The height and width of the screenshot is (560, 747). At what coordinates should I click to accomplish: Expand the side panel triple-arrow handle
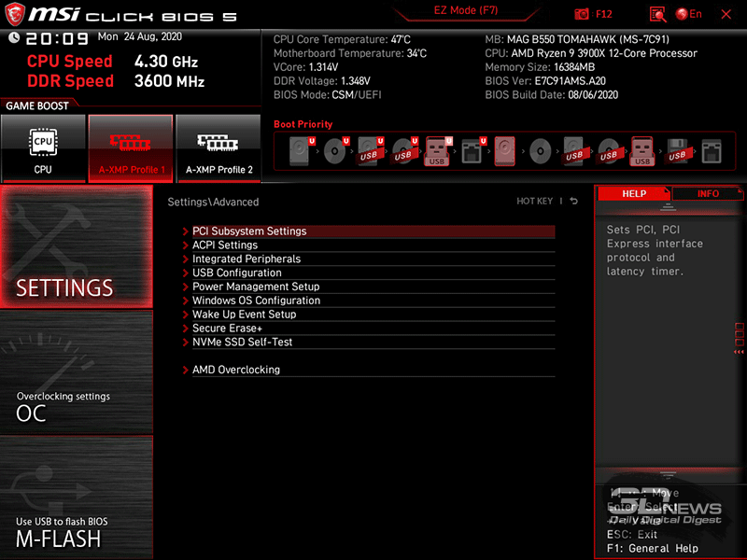[739, 352]
